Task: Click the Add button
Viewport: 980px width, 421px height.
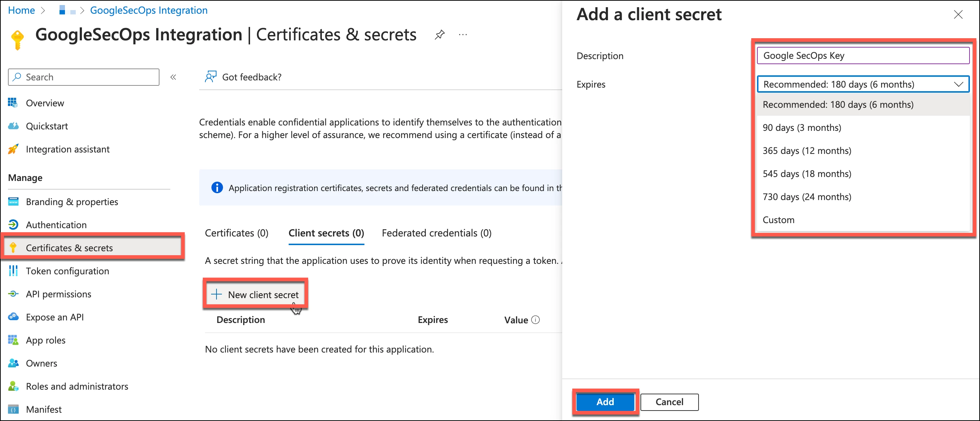Action: tap(605, 402)
